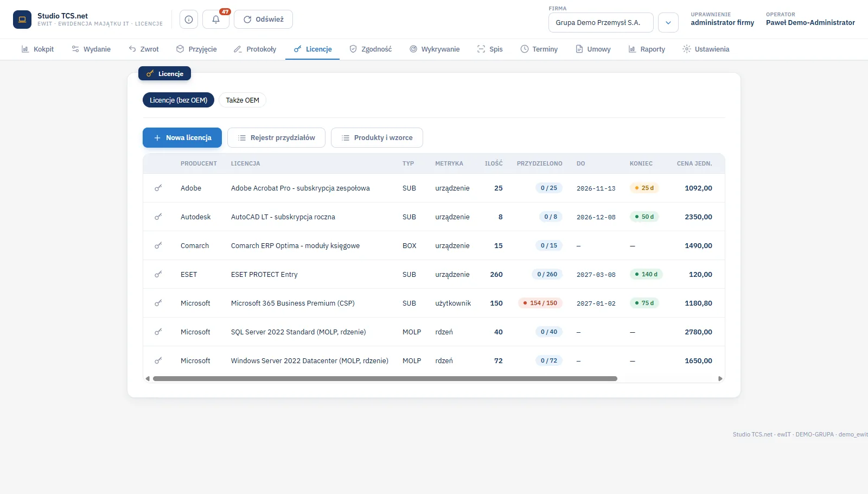This screenshot has height=494, width=868.
Task: Open the Ustawienia settings tab
Action: click(706, 49)
